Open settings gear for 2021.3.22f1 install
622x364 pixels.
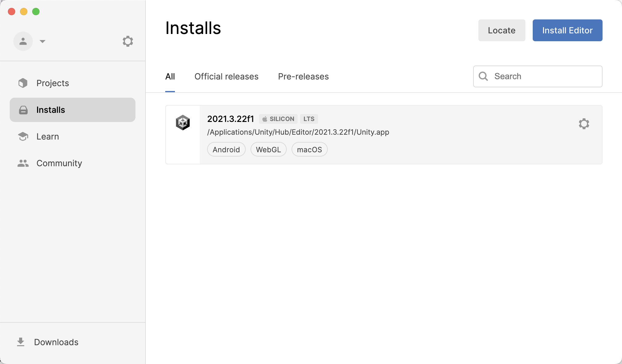[x=584, y=124]
